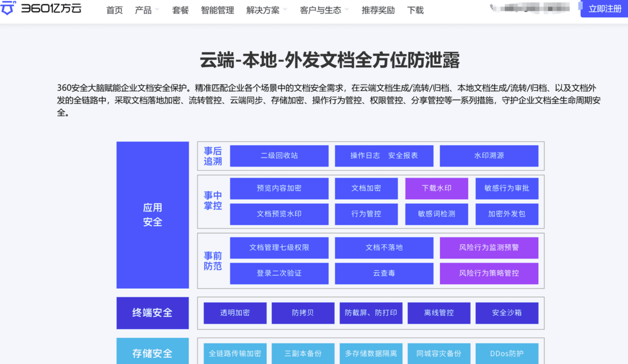Select the 加密外发包 block
Viewport: 628px width, 364px height.
[x=507, y=214]
